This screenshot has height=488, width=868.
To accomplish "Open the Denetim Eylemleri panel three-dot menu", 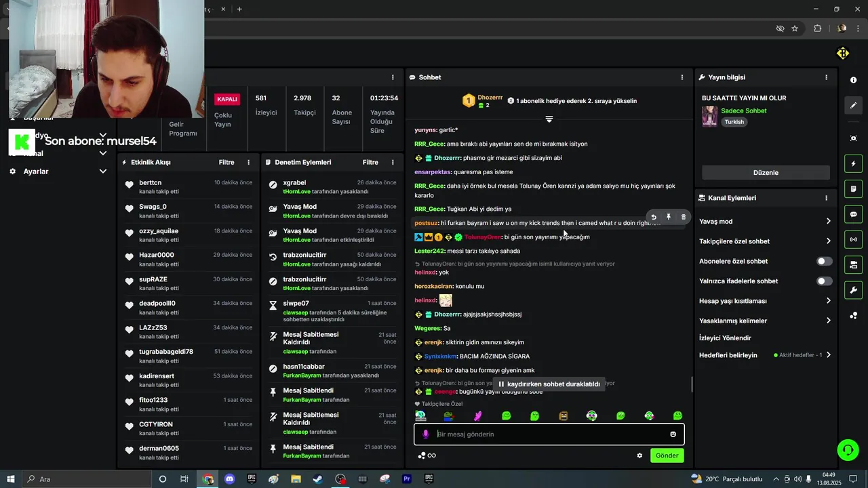I will [393, 162].
